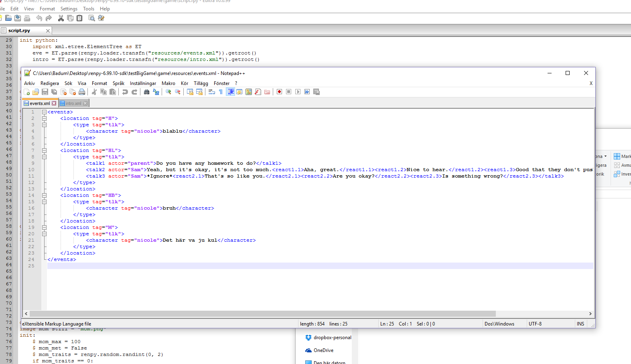Open the Inställningar menu
Viewport: 631px width, 364px height.
point(143,83)
